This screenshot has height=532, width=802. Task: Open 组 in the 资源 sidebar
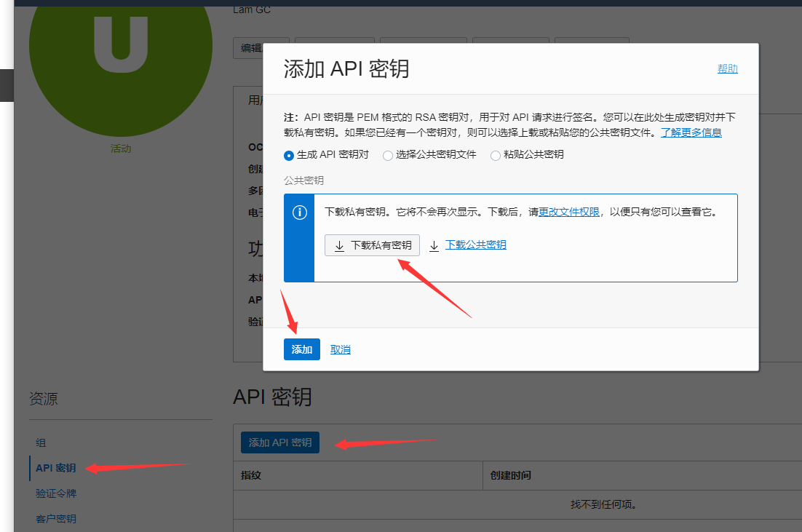click(41, 442)
